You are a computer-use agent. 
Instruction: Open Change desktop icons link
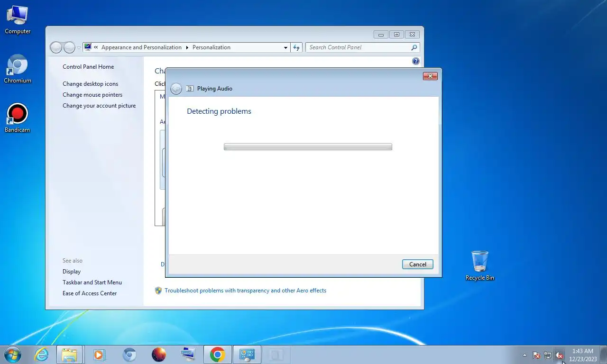click(91, 84)
